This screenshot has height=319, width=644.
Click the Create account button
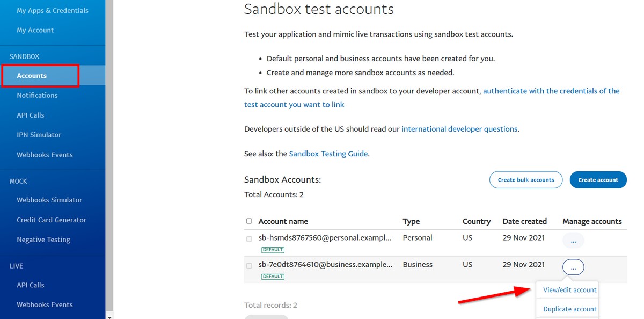tap(598, 179)
